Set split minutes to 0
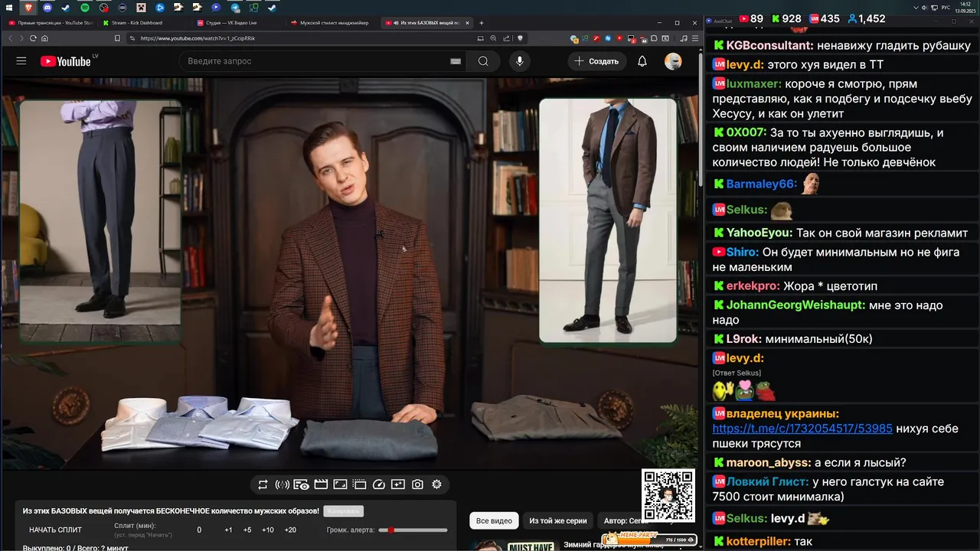Screen dimensions: 980x551 click(x=199, y=530)
